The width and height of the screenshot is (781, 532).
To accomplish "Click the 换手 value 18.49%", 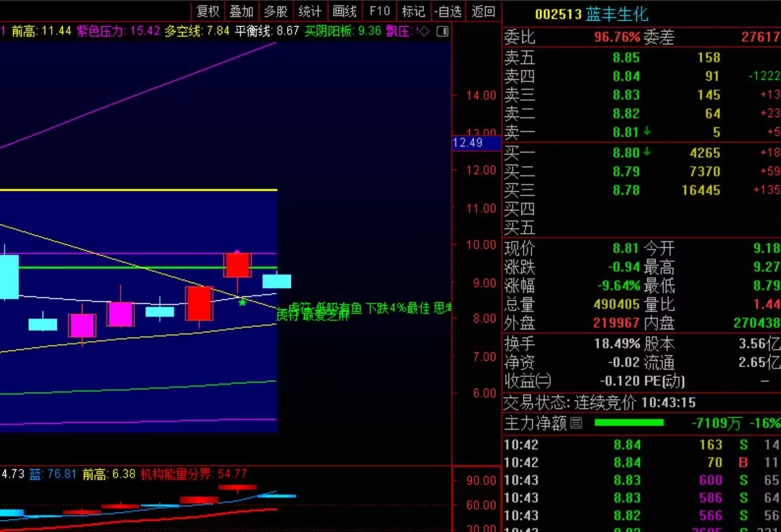I will click(617, 344).
